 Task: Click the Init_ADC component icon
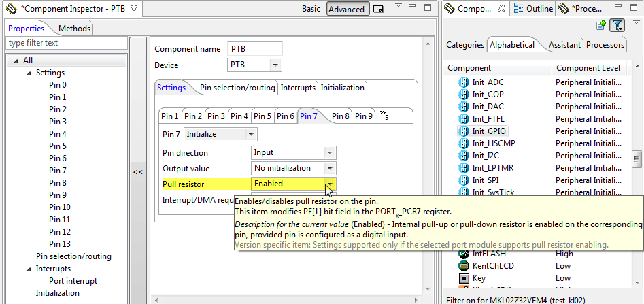[x=464, y=82]
